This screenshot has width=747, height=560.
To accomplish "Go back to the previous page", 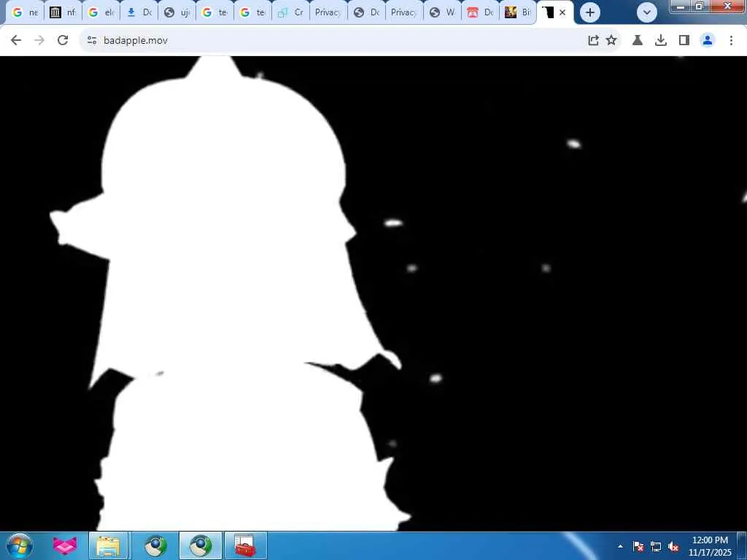I will 16,41.
